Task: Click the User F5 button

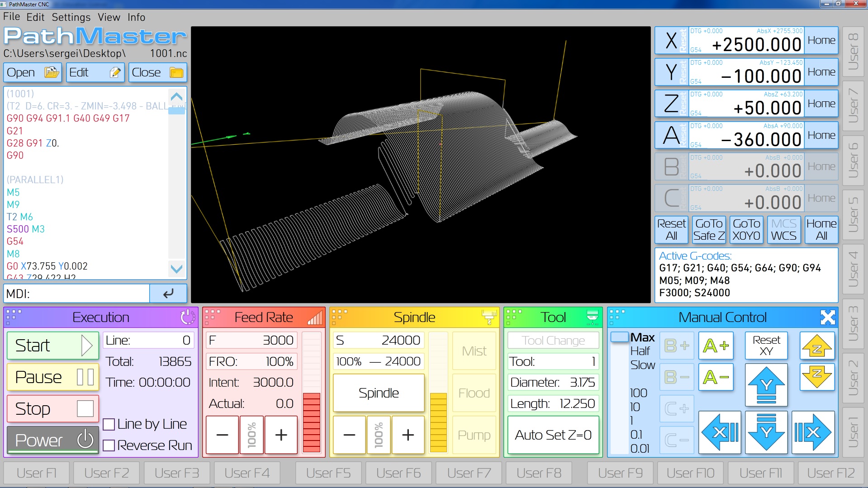Action: point(328,473)
